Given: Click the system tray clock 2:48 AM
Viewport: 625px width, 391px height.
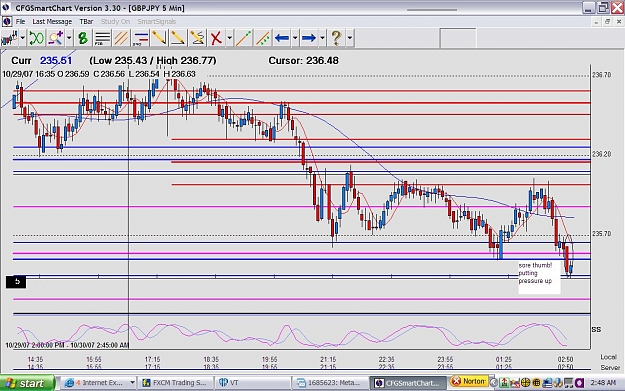Looking at the screenshot, I should 603,383.
